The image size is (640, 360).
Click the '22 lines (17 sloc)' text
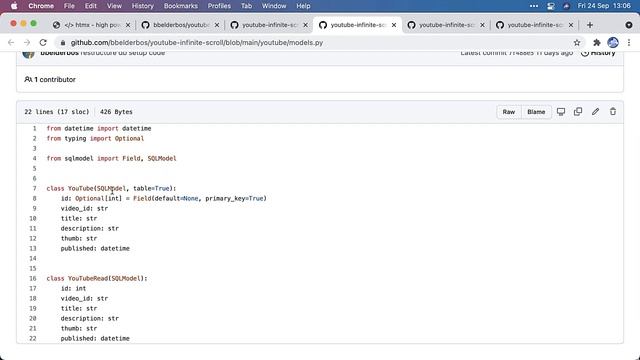pyautogui.click(x=56, y=112)
